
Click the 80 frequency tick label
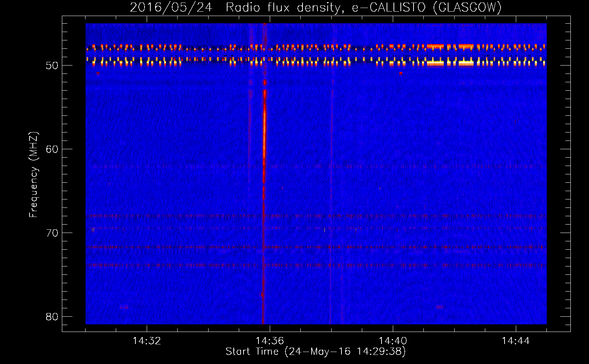[x=52, y=317]
